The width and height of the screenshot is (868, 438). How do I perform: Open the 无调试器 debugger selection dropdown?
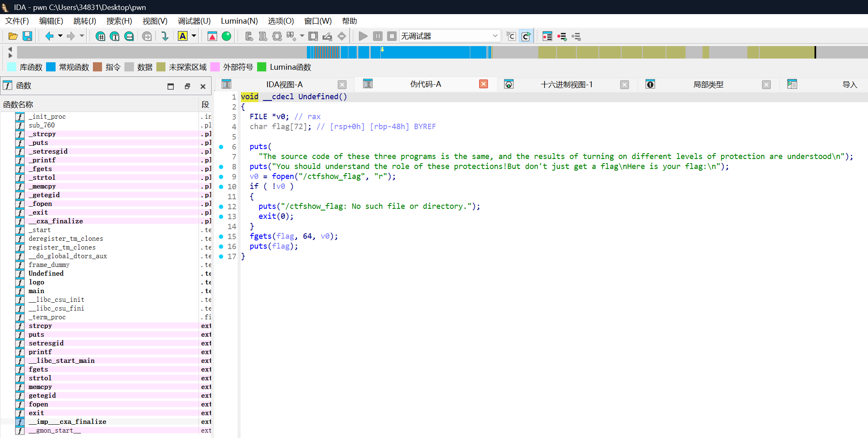pyautogui.click(x=450, y=36)
